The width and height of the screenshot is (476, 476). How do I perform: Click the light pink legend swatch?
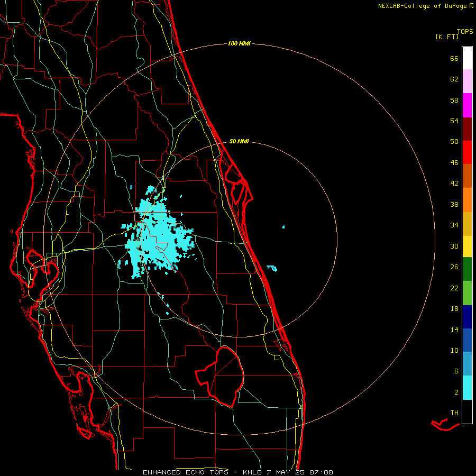click(x=467, y=81)
